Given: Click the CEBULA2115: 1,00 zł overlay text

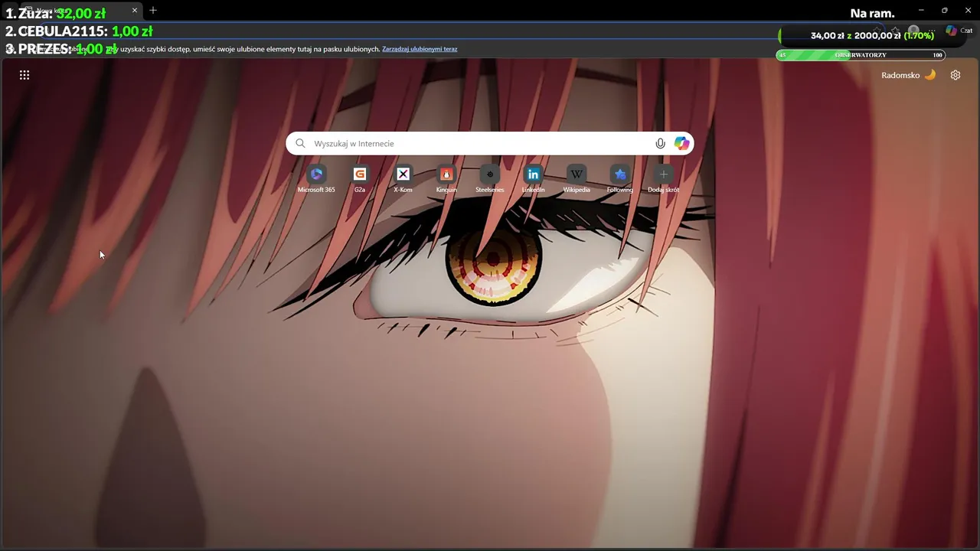Looking at the screenshot, I should 79,31.
